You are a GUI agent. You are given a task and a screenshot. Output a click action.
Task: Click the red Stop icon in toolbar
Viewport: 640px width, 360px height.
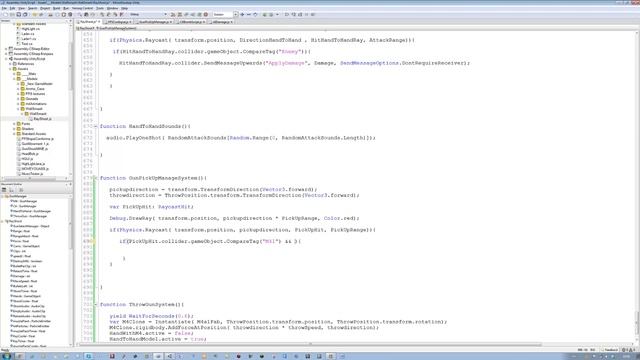click(206, 14)
